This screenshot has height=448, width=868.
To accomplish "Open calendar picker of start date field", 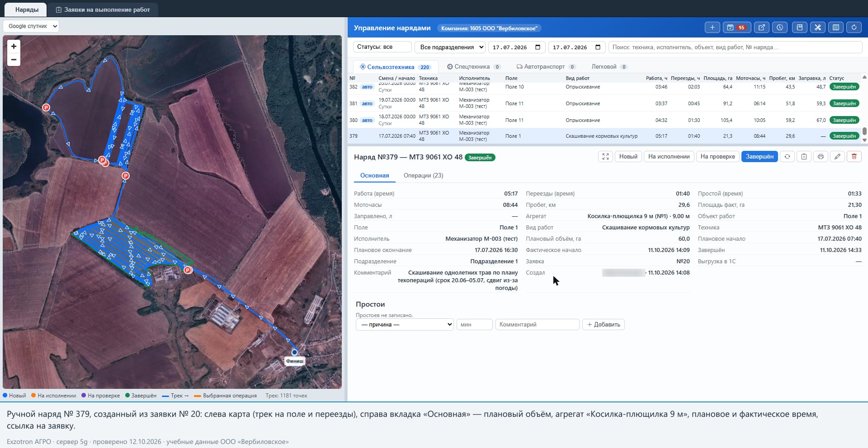I will tap(538, 47).
